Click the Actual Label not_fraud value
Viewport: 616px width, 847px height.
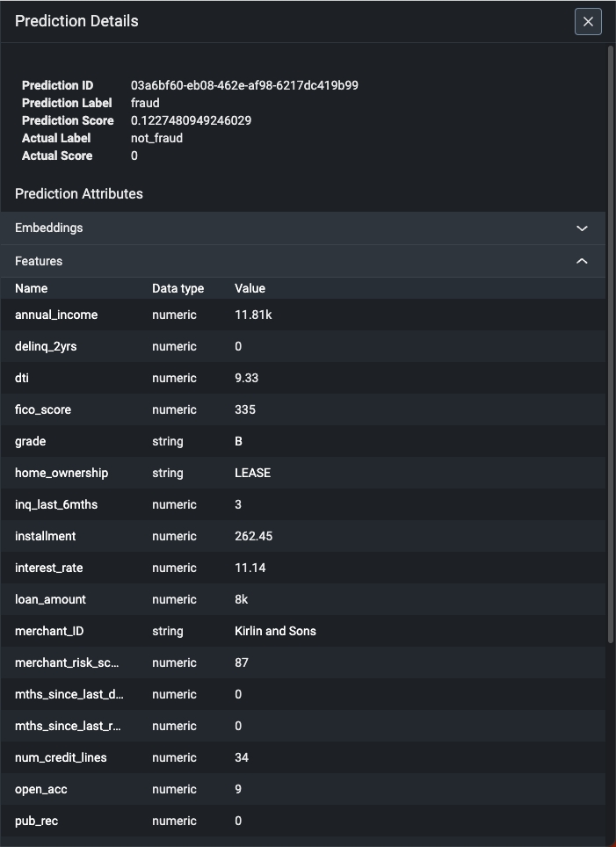click(156, 138)
